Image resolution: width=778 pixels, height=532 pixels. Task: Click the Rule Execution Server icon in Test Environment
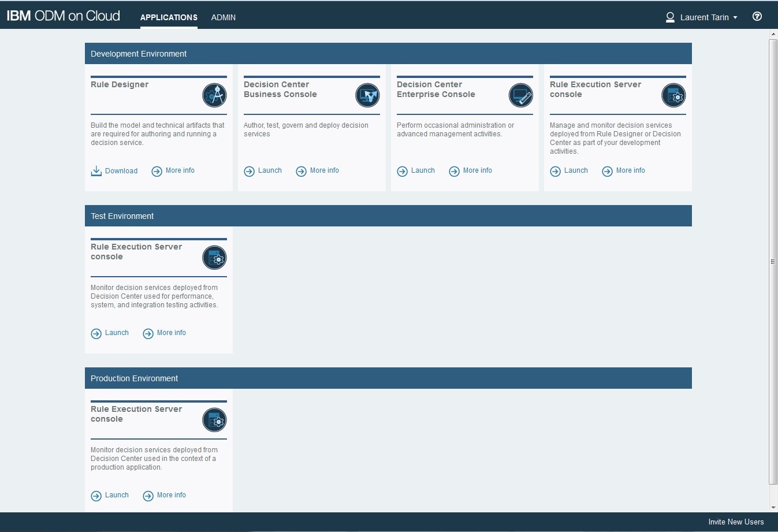(x=214, y=258)
